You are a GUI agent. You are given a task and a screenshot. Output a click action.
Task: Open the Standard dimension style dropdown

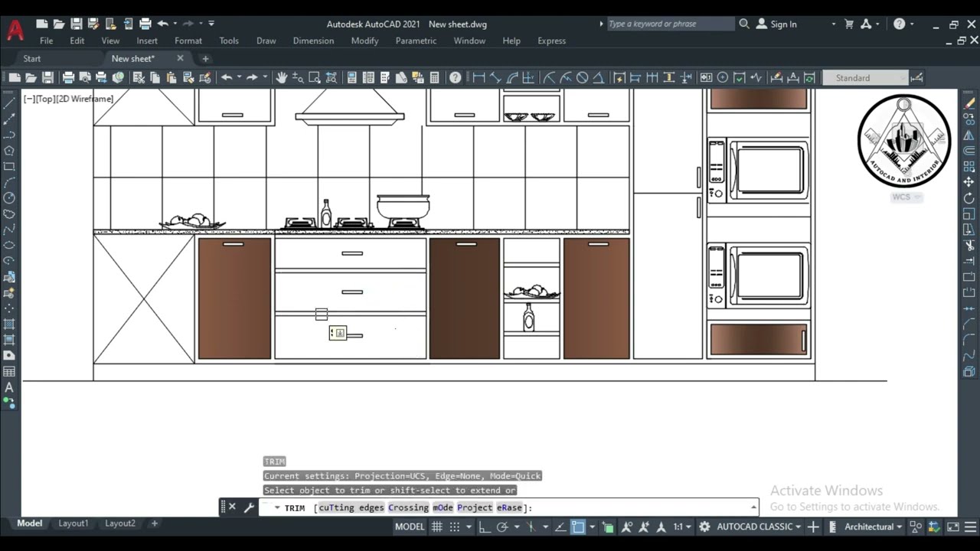[x=865, y=77]
